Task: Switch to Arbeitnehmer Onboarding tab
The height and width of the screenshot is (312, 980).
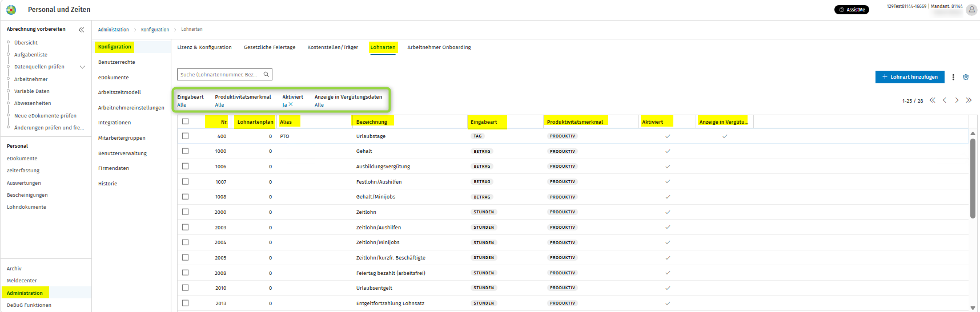Action: (439, 47)
